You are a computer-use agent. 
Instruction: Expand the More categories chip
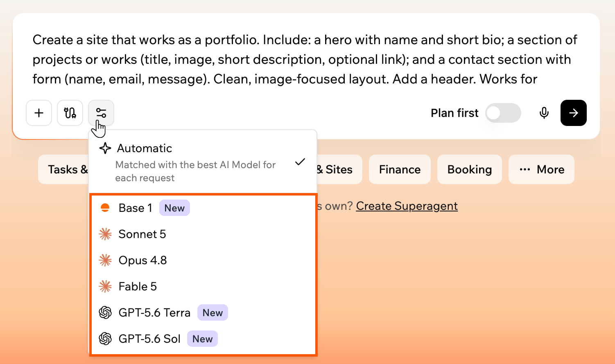tap(541, 169)
